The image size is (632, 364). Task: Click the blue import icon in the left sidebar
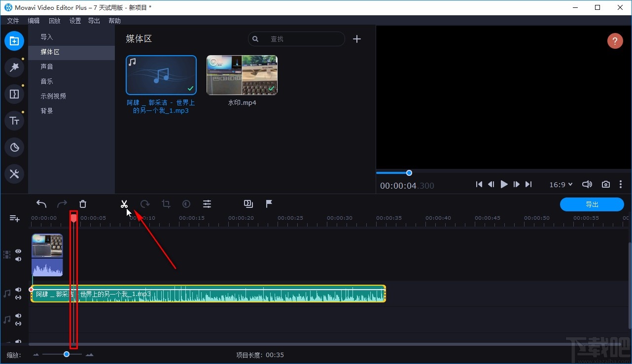tap(14, 41)
